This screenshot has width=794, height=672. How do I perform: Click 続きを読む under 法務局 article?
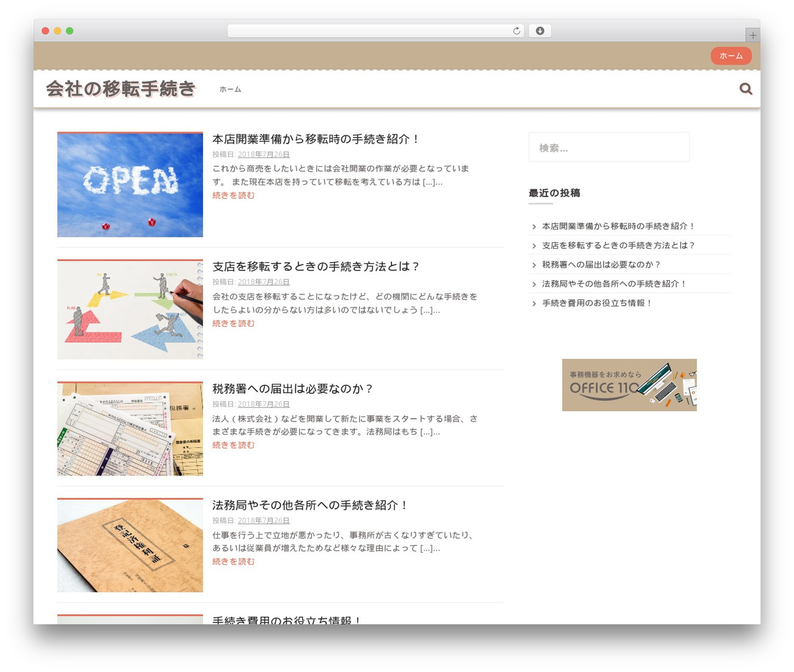click(x=233, y=562)
